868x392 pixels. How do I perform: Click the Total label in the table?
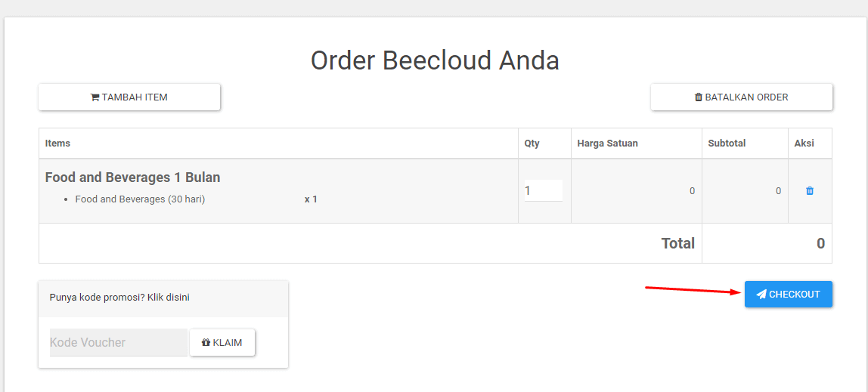click(x=677, y=243)
